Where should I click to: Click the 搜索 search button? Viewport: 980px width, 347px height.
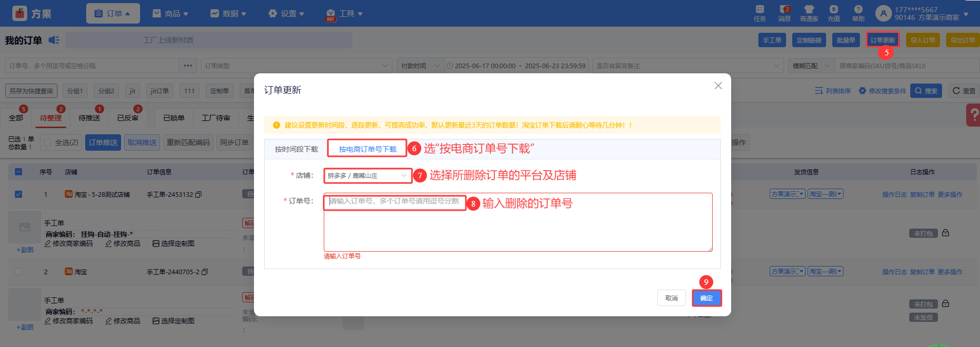(x=926, y=91)
